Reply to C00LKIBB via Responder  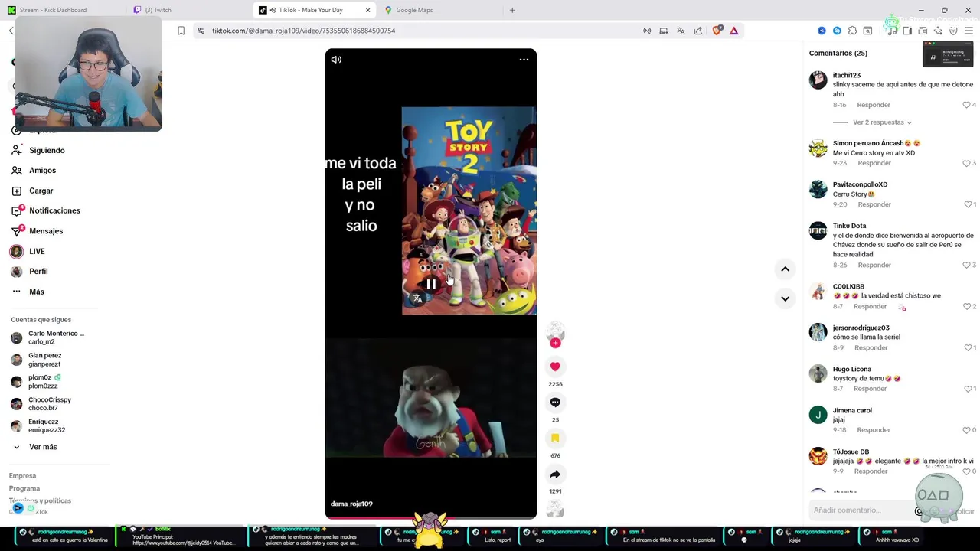870,306
